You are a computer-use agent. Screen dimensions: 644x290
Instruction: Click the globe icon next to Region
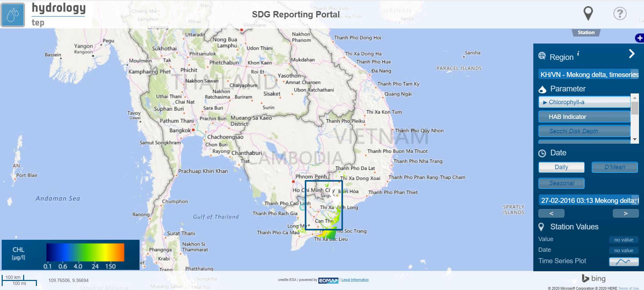pos(542,56)
